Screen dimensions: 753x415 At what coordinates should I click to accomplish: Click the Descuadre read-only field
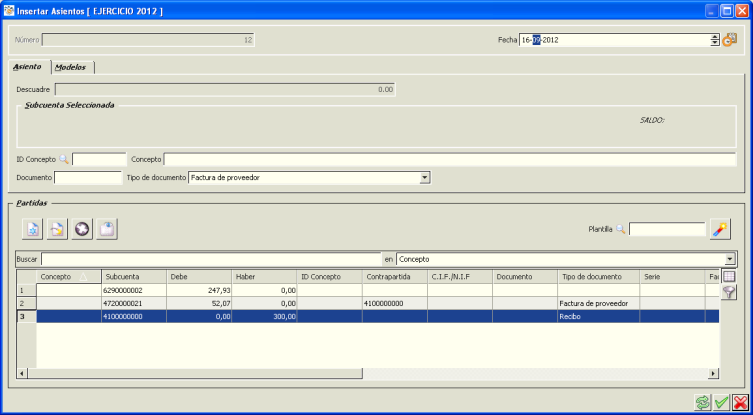(225, 89)
